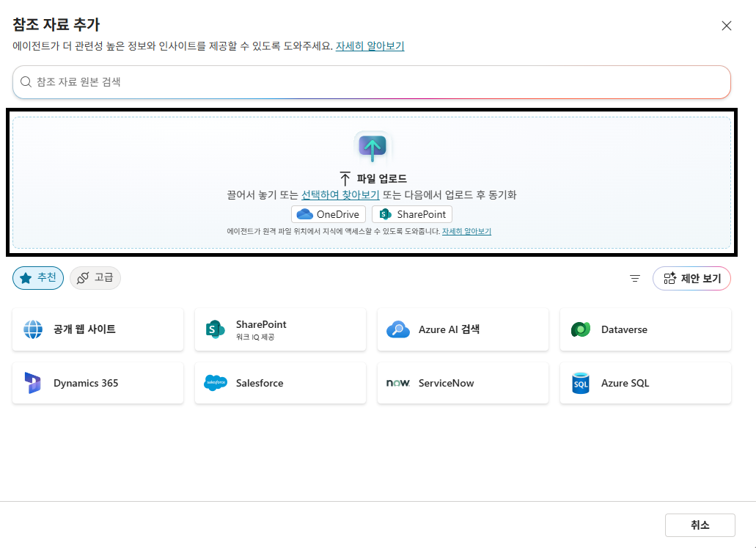Select the Dataverse source card

tap(645, 329)
